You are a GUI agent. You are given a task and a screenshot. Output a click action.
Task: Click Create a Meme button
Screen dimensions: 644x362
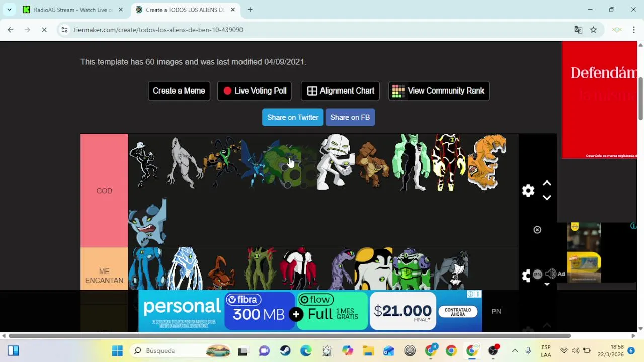[179, 91]
